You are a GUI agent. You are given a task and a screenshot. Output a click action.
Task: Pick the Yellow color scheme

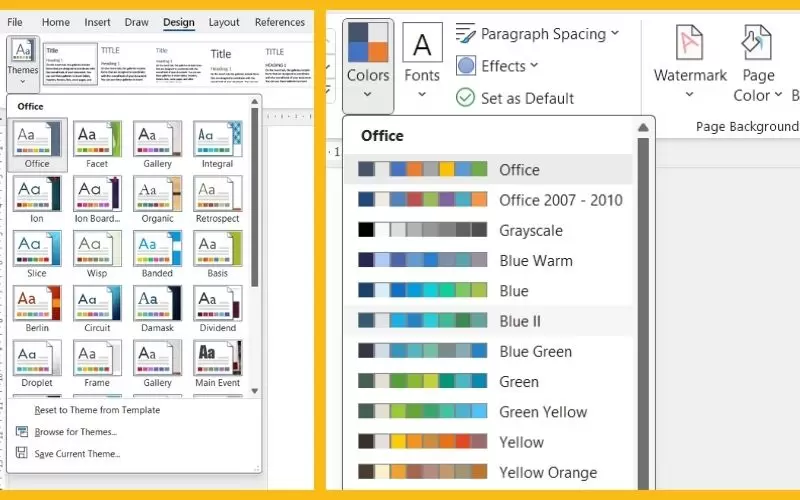[488, 442]
